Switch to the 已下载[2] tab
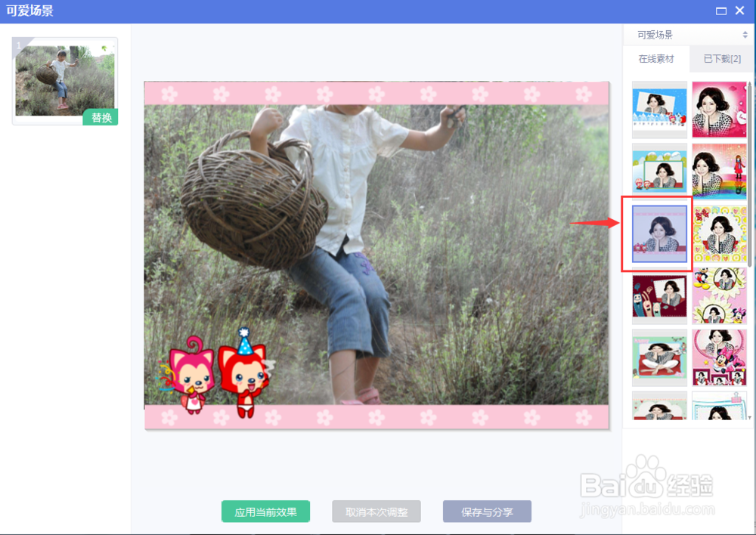Screen dimensions: 756x535 722,59
